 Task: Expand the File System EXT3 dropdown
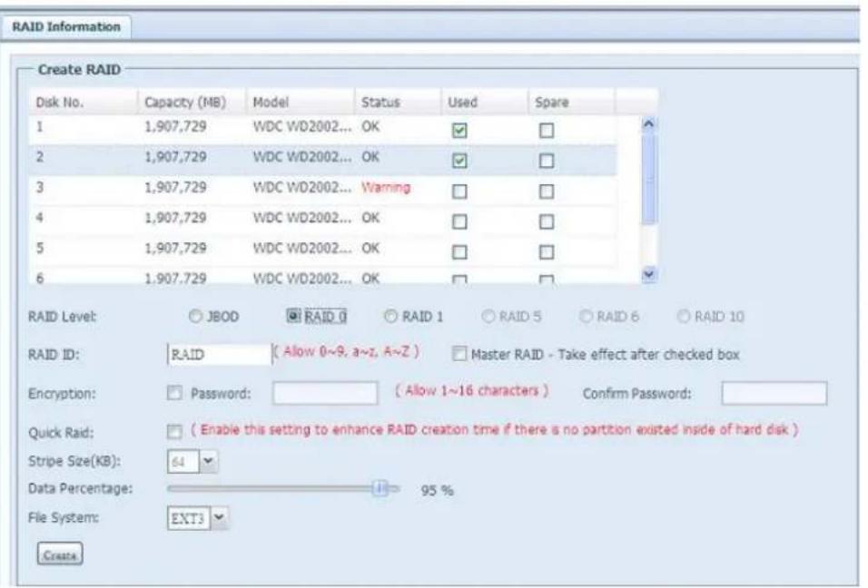tap(217, 520)
